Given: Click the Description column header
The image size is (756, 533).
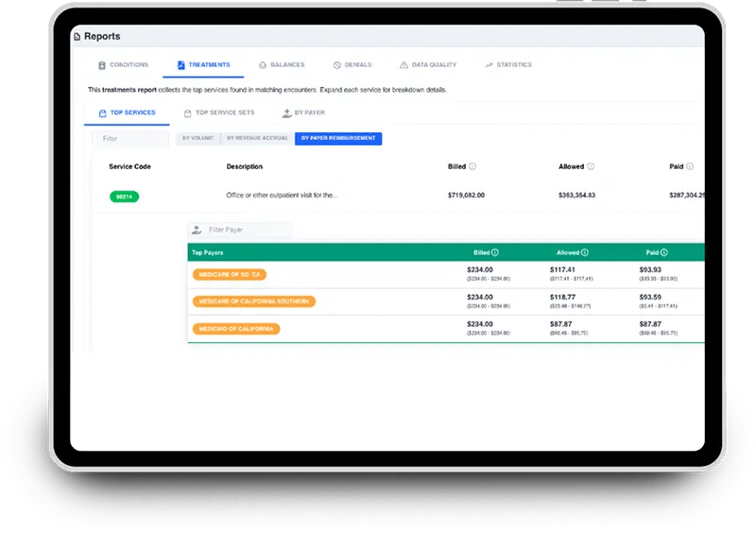Looking at the screenshot, I should [x=245, y=167].
